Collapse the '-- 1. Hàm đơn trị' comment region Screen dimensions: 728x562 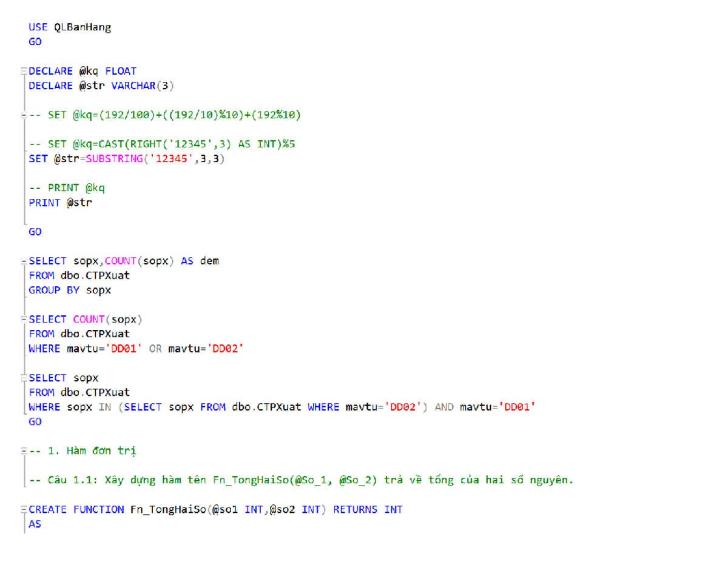point(23,451)
